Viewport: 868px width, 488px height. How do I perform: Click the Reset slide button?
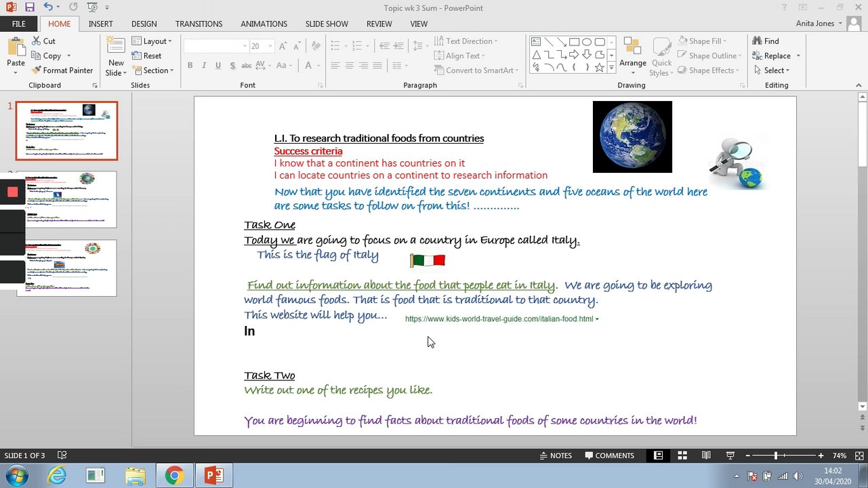147,56
